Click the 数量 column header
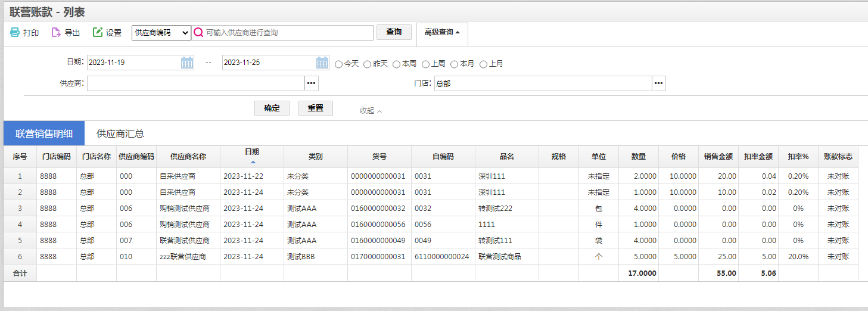The image size is (868, 311). click(639, 157)
